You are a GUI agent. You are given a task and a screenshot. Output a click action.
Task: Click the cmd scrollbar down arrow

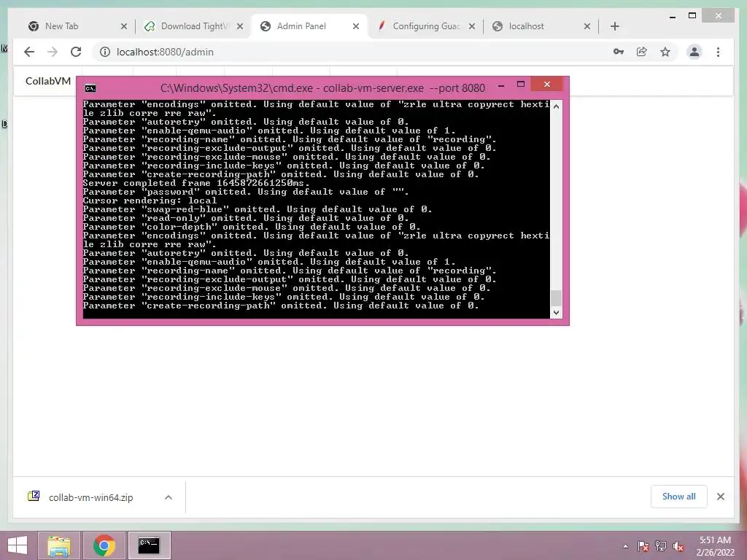[x=556, y=313]
